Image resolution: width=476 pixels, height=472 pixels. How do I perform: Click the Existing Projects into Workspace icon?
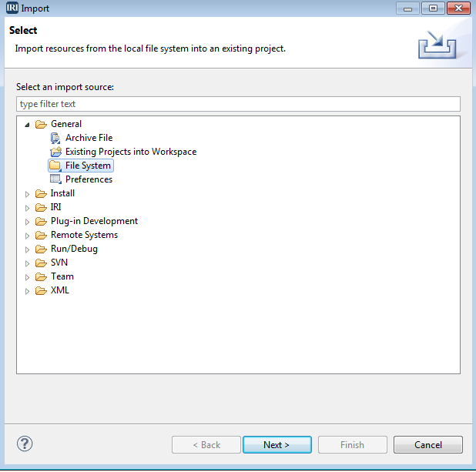(x=56, y=152)
